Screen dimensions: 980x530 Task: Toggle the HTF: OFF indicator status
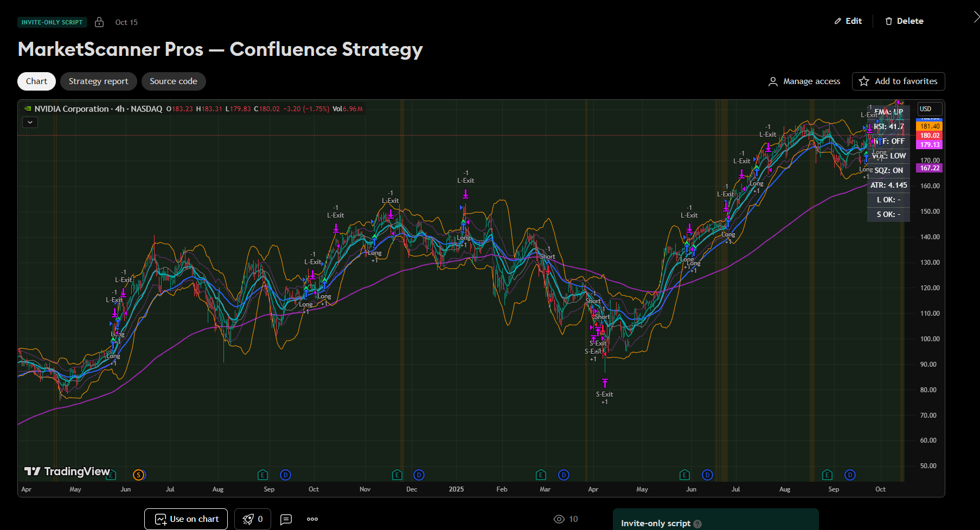[889, 141]
